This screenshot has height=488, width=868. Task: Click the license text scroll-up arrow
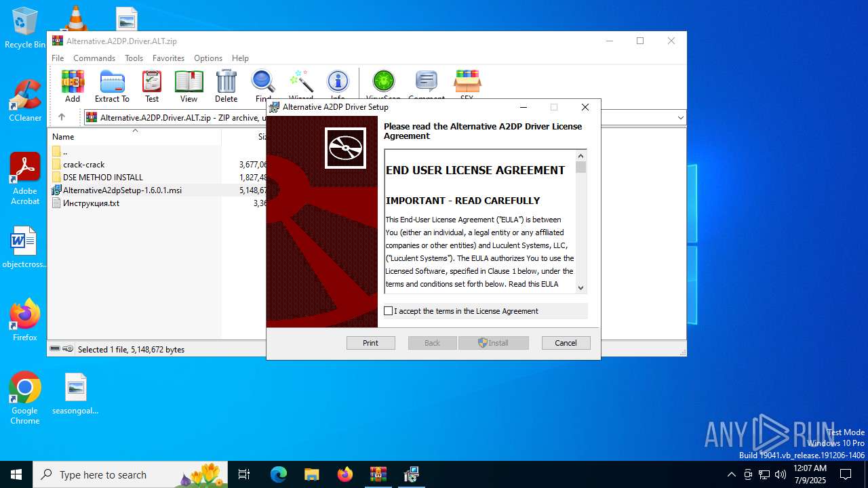click(x=580, y=155)
